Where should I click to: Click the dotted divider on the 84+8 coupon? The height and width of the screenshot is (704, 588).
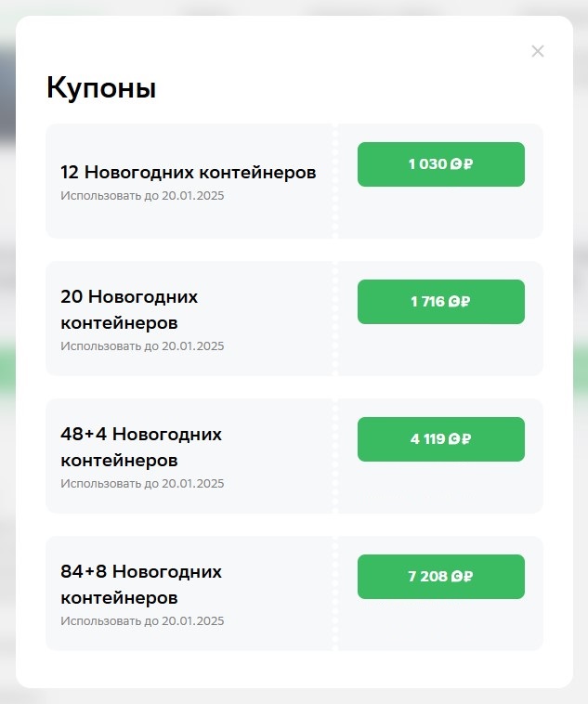pos(335,593)
